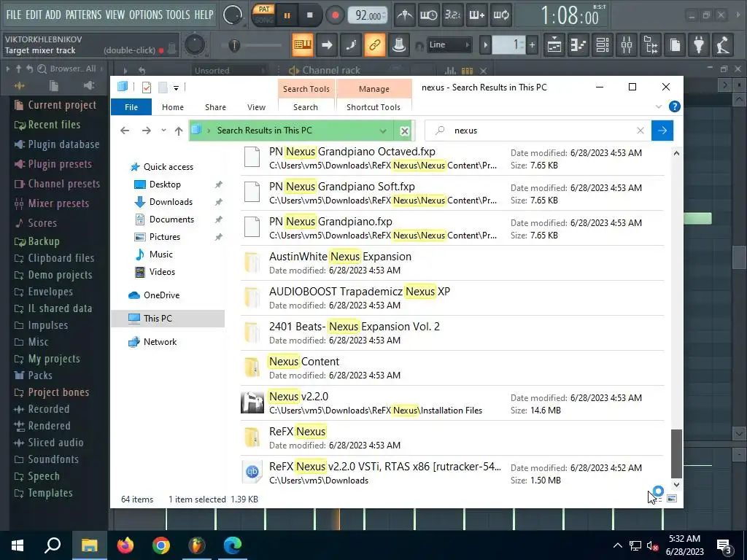747x560 pixels.
Task: Click the tempo field showing 92.000
Action: coord(368,16)
